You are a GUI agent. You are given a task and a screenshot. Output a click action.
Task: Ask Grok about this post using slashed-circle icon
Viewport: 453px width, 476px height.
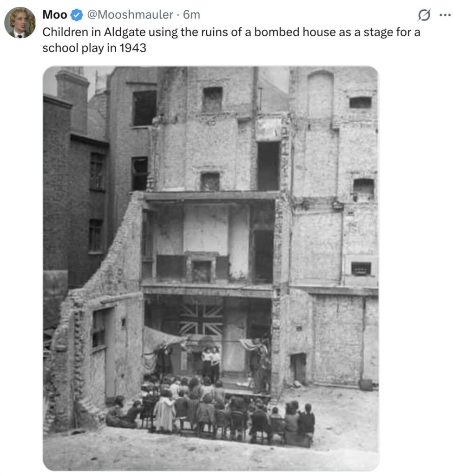tap(424, 15)
